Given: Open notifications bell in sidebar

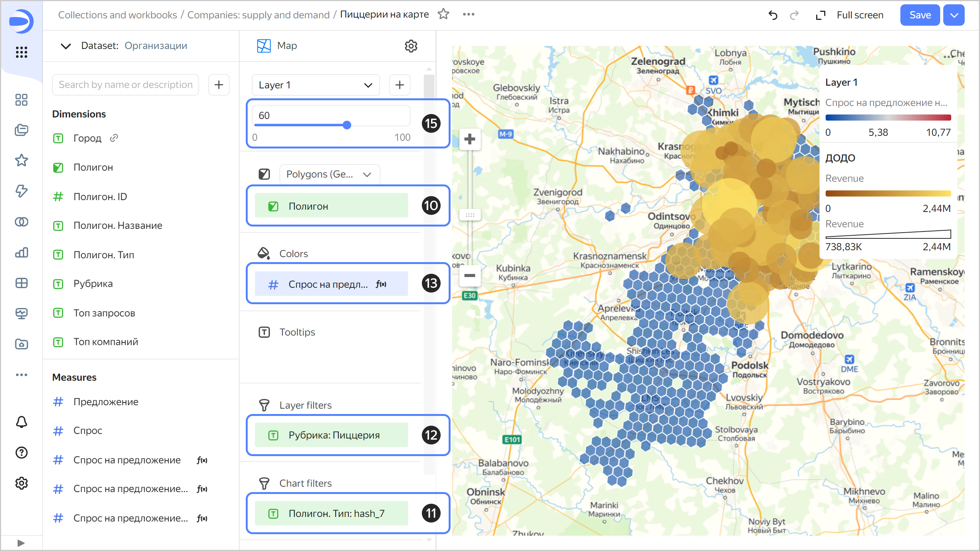Looking at the screenshot, I should [21, 422].
